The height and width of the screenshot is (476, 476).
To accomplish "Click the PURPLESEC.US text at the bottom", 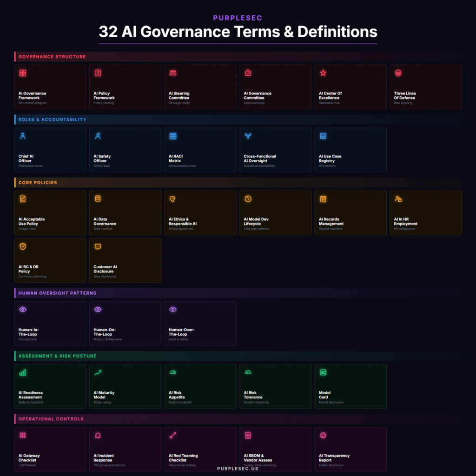I will coord(238,469).
